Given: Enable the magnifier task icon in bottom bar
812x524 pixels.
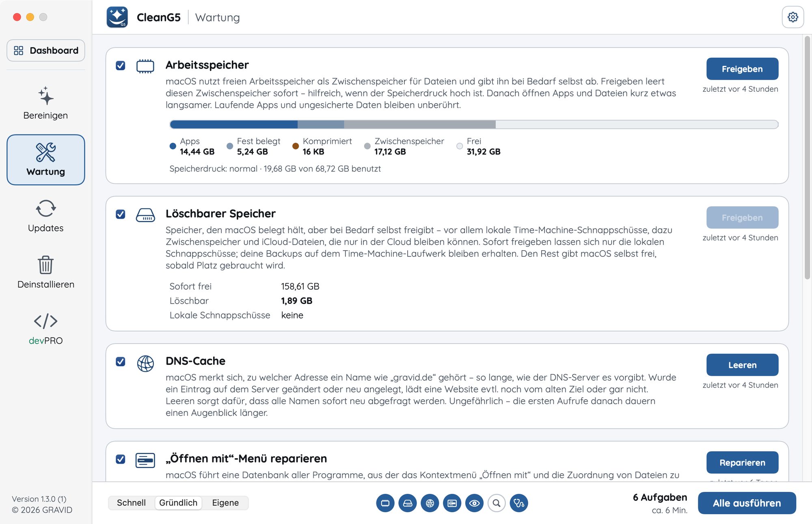Looking at the screenshot, I should 497,503.
